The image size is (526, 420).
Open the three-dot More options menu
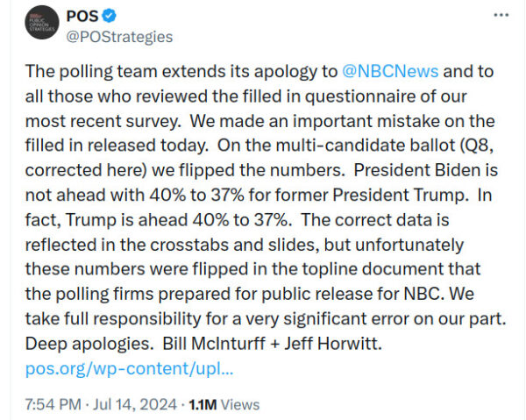coord(501,16)
